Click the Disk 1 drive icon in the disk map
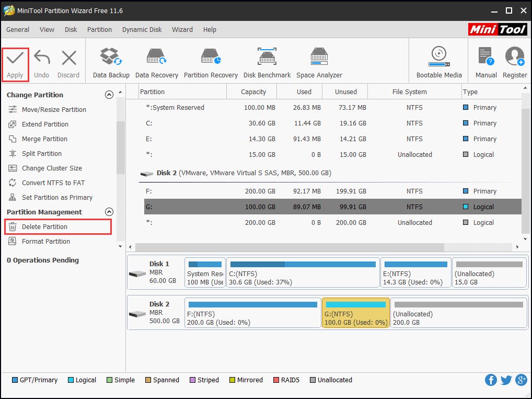Viewport: 532px width, 399px height. pos(137,273)
